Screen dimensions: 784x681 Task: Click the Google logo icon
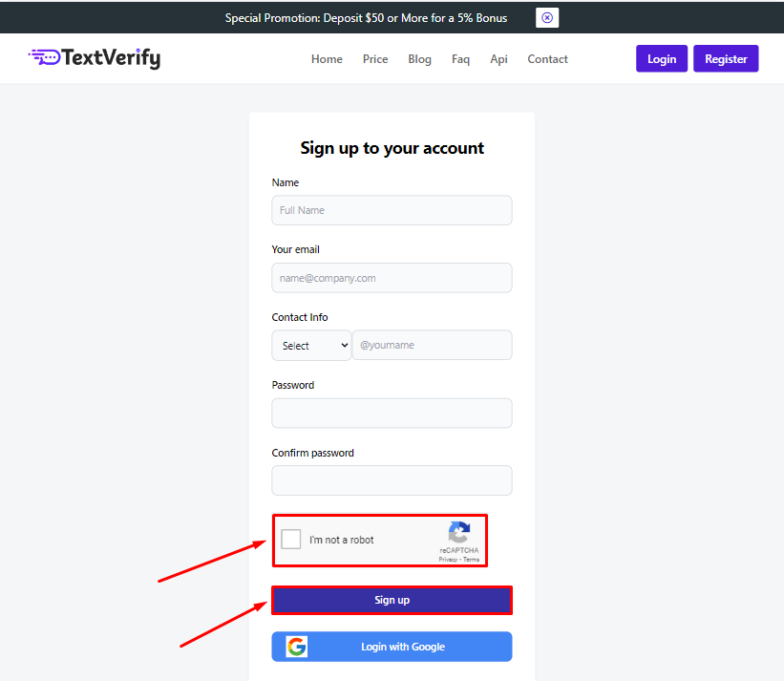(x=297, y=647)
